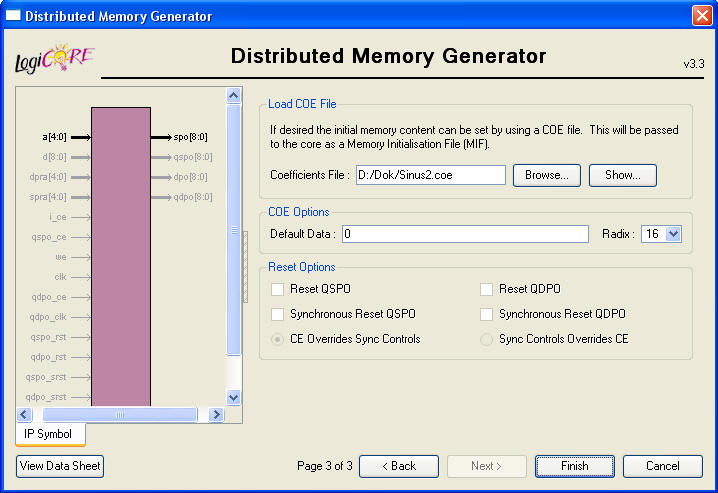The width and height of the screenshot is (718, 493).
Task: Click the qdpo[8:0] port label
Action: 193,197
